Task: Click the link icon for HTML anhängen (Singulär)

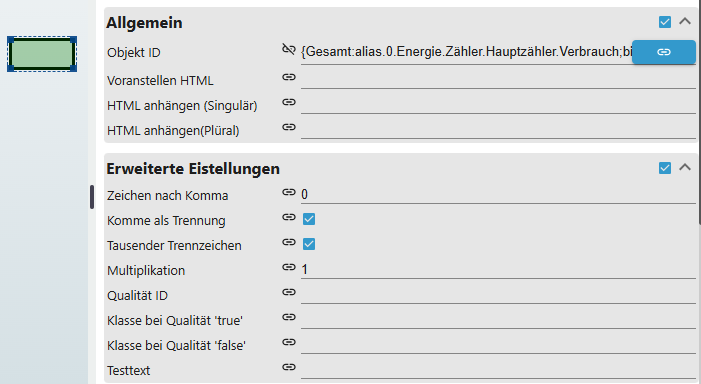Action: point(289,102)
